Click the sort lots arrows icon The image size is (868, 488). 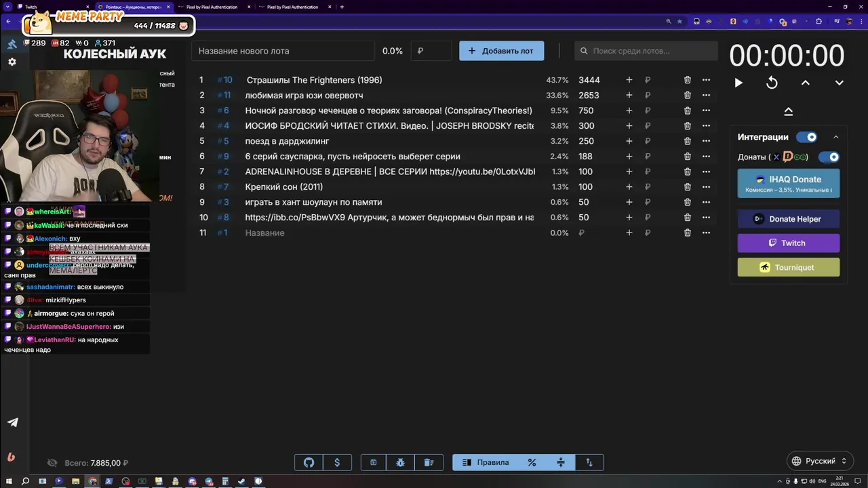(589, 462)
